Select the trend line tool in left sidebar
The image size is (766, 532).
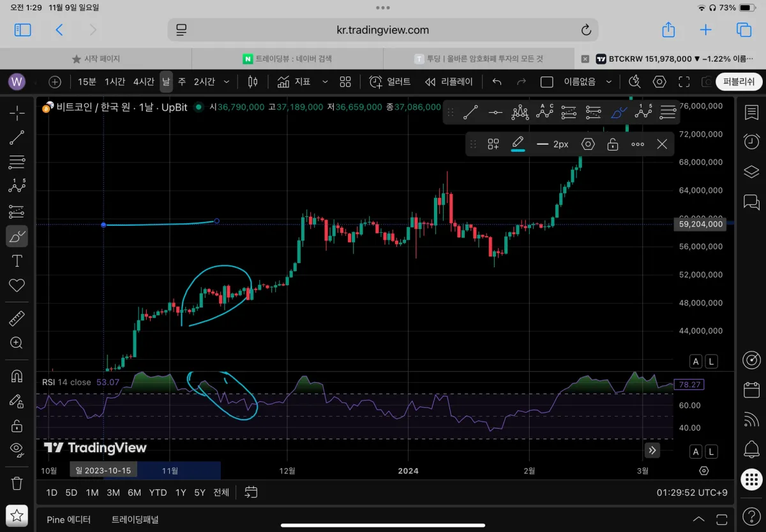click(x=17, y=137)
